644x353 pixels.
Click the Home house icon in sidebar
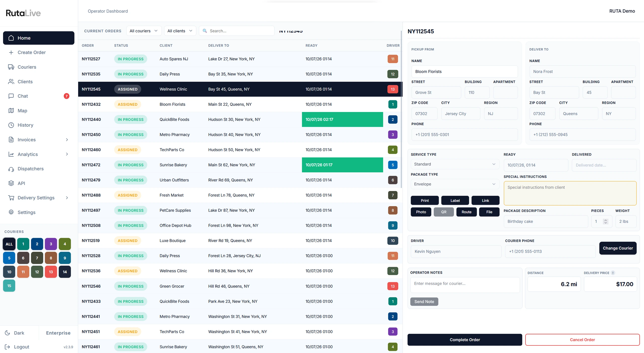(x=11, y=38)
